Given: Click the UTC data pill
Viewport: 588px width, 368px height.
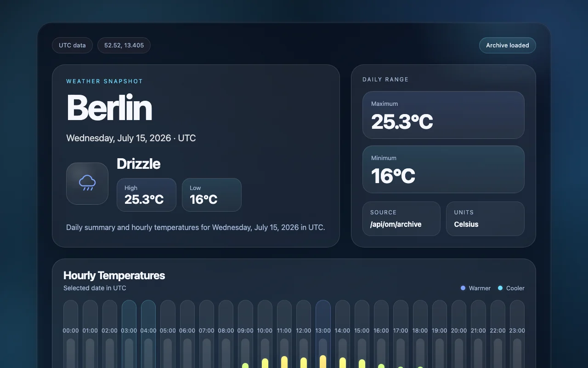Looking at the screenshot, I should [x=72, y=46].
